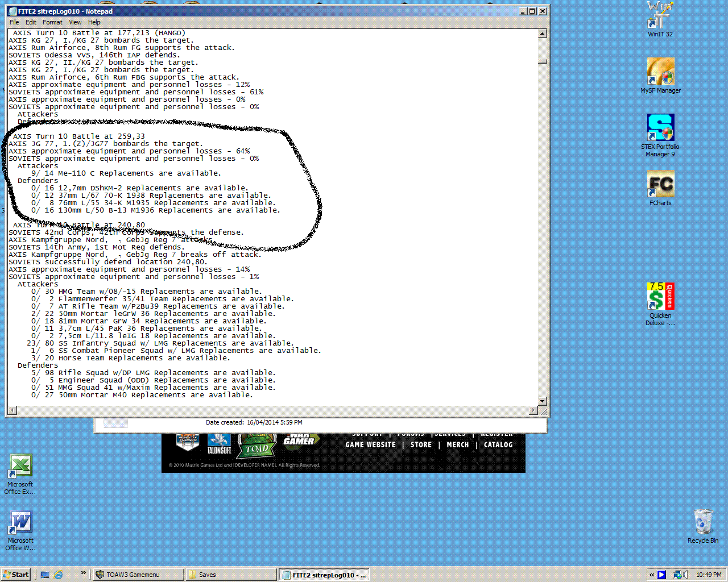728x582 pixels.
Task: Close the Notepad window
Action: [x=543, y=11]
